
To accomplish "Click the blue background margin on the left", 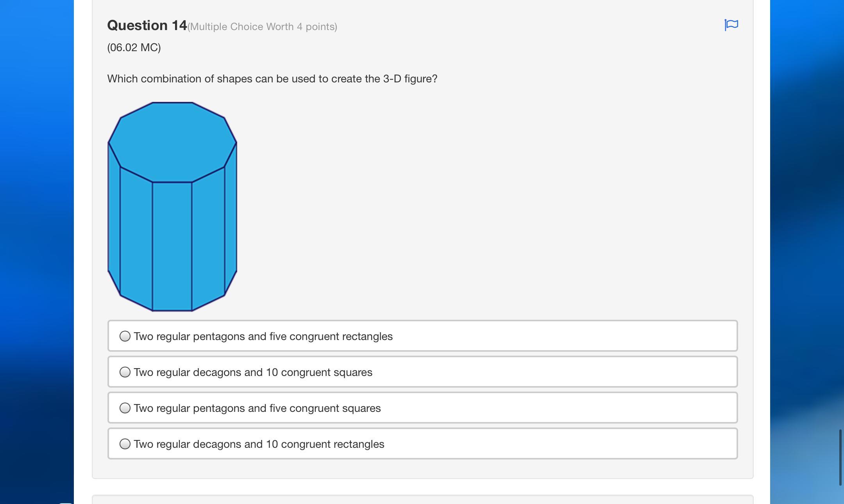I will click(37, 234).
